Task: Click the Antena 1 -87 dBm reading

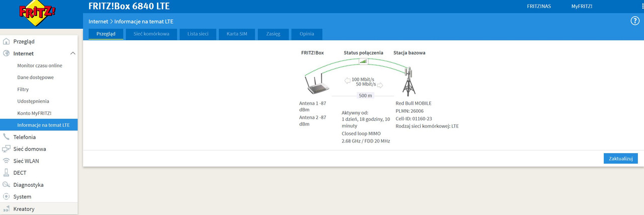Action: (x=312, y=107)
